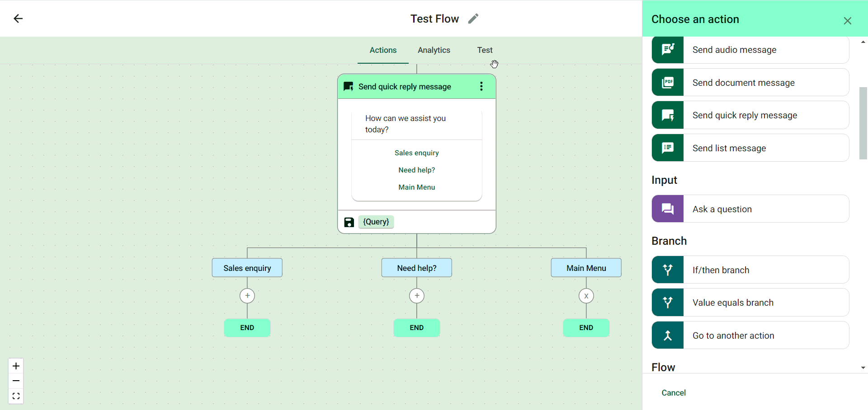Click the pencil icon to rename Test Flow
The width and height of the screenshot is (868, 410).
pyautogui.click(x=473, y=19)
